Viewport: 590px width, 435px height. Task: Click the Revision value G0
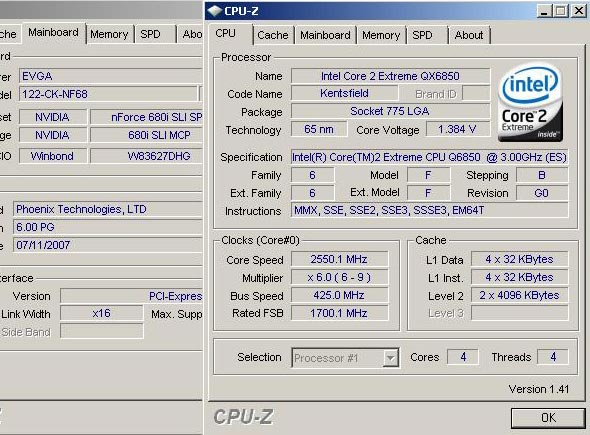542,193
